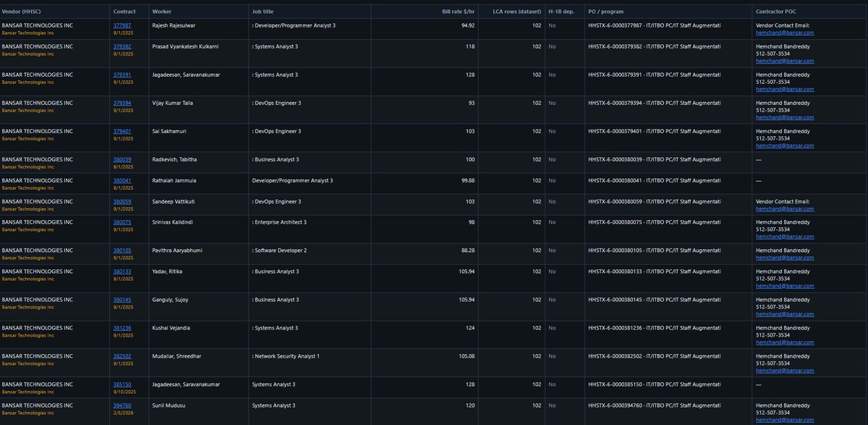Open contract link 380059

[122, 201]
